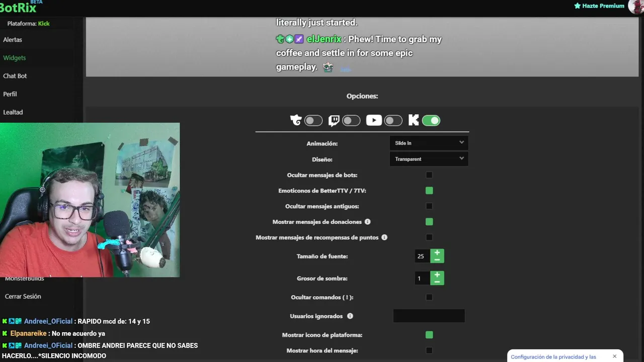Click the Kick platform logo icon
The width and height of the screenshot is (644, 362).
click(414, 120)
